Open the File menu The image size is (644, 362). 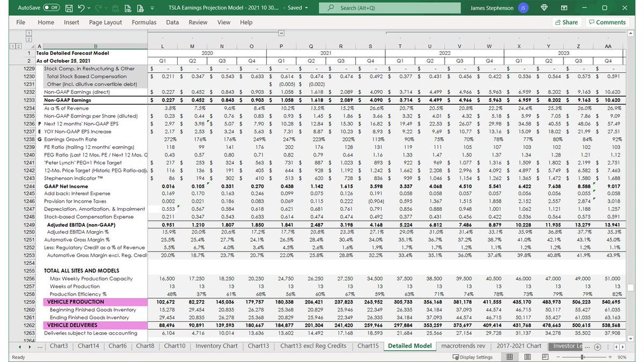point(21,23)
